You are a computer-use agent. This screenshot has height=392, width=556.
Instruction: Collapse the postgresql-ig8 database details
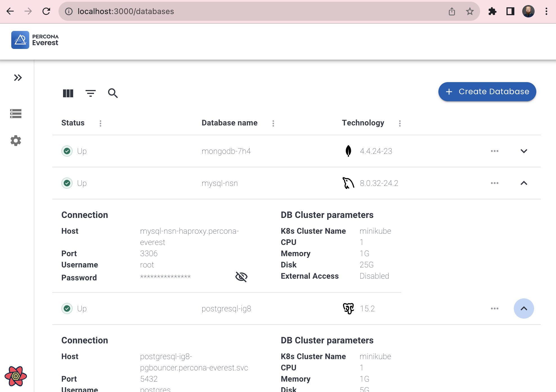click(x=523, y=308)
